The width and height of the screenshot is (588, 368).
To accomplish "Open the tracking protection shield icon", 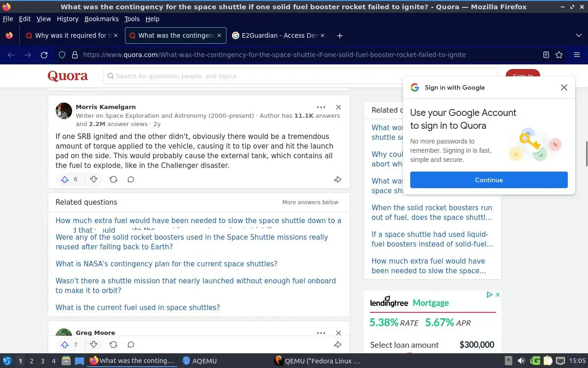I will [62, 55].
